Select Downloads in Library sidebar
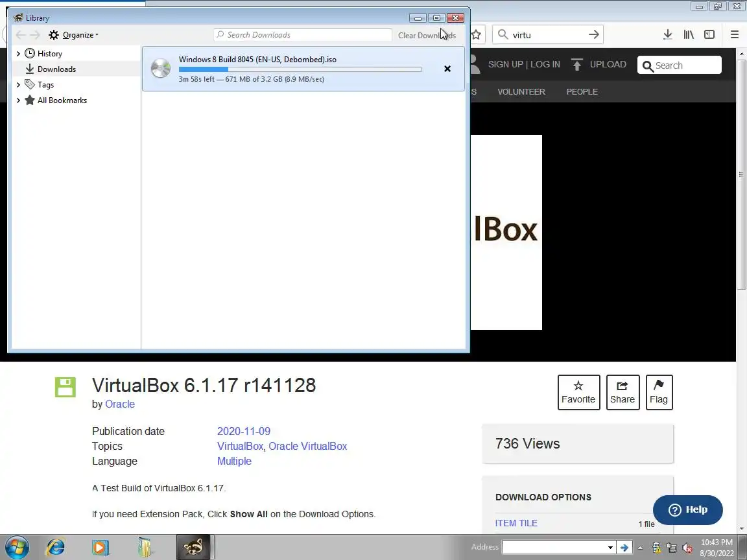 pos(56,69)
